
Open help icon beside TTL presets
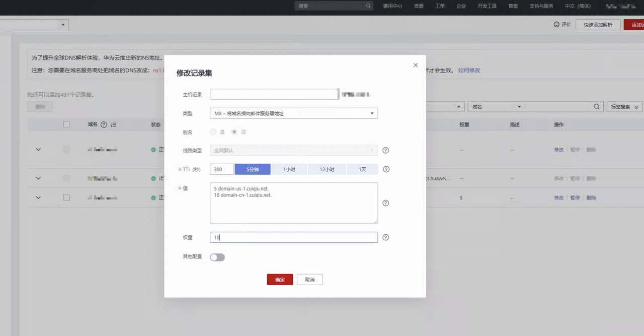point(386,169)
